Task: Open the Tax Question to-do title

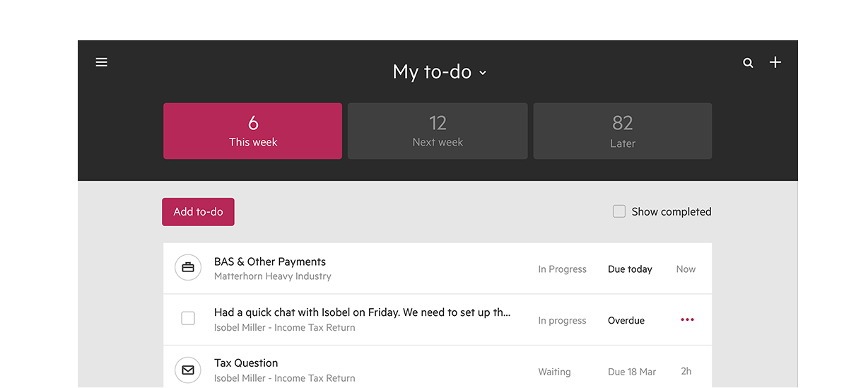Action: [246, 363]
